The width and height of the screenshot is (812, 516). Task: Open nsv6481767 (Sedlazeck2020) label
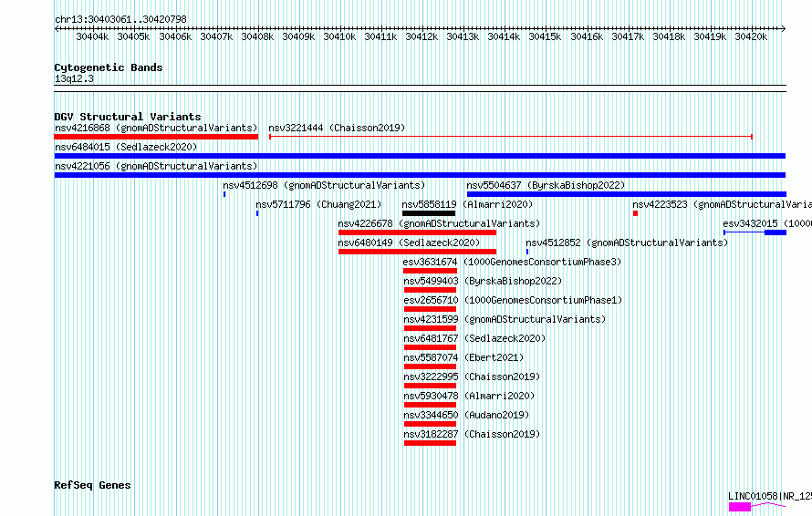pos(474,338)
